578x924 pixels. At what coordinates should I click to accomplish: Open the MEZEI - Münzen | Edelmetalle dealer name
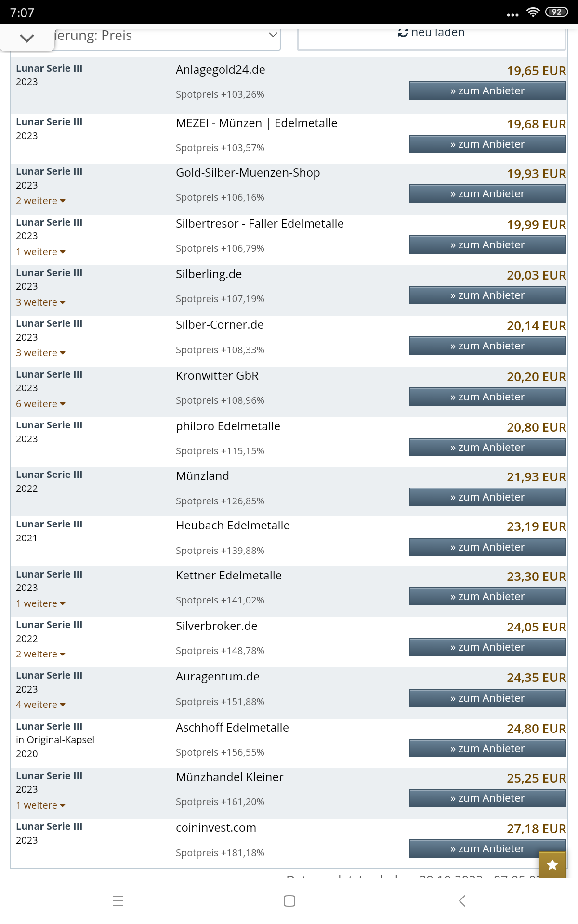pos(256,123)
